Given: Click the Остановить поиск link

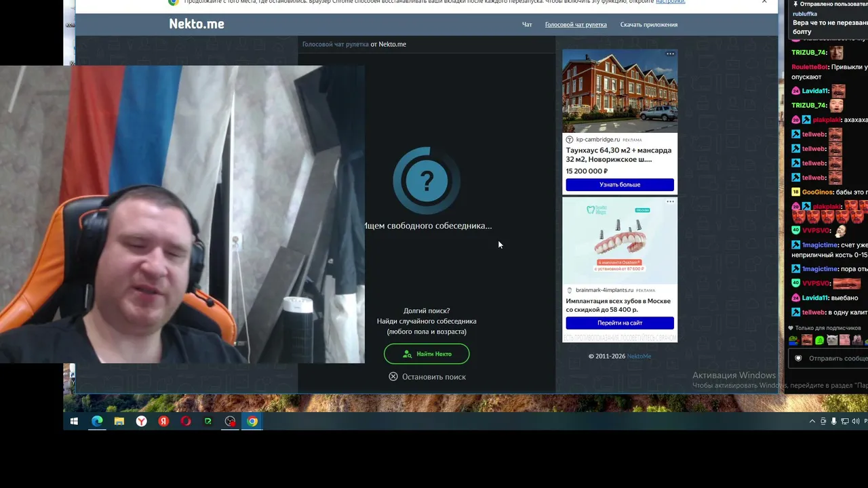Looking at the screenshot, I should tap(434, 377).
